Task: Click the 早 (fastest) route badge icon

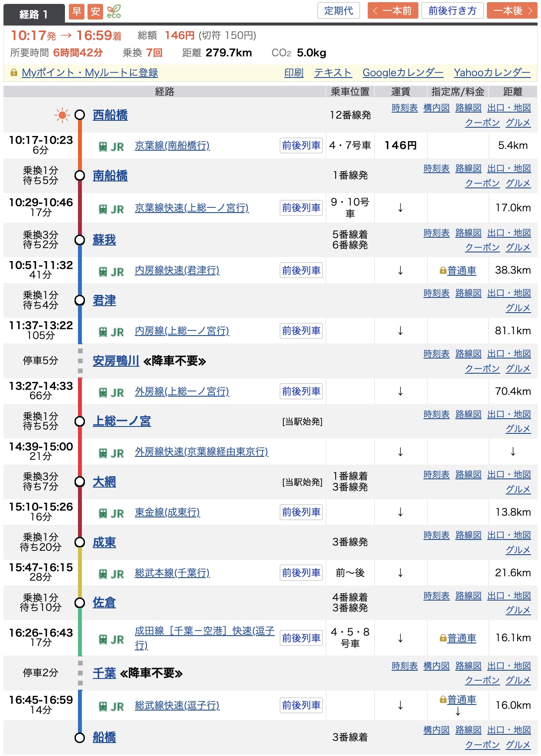Action: (x=77, y=11)
